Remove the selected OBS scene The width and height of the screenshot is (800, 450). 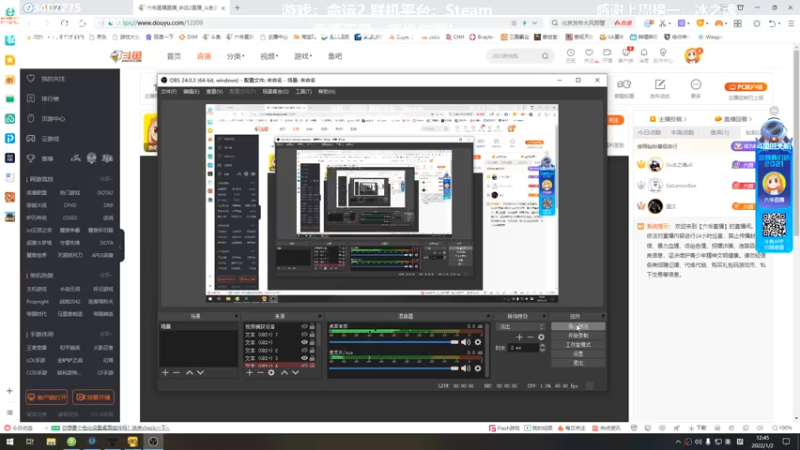pyautogui.click(x=177, y=373)
